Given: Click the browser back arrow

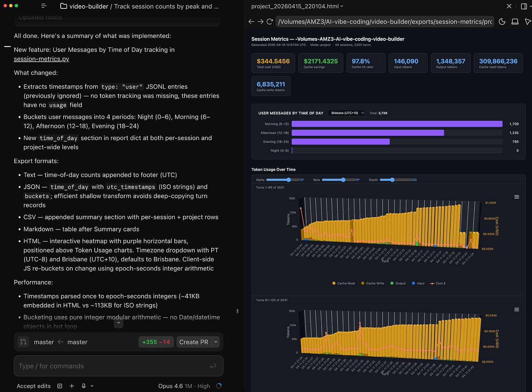Looking at the screenshot, I should tap(251, 22).
